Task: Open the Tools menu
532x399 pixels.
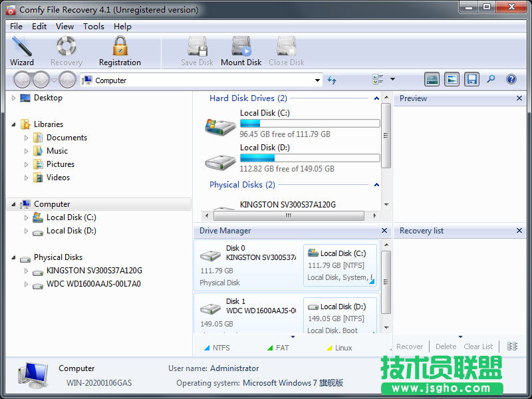Action: tap(93, 26)
